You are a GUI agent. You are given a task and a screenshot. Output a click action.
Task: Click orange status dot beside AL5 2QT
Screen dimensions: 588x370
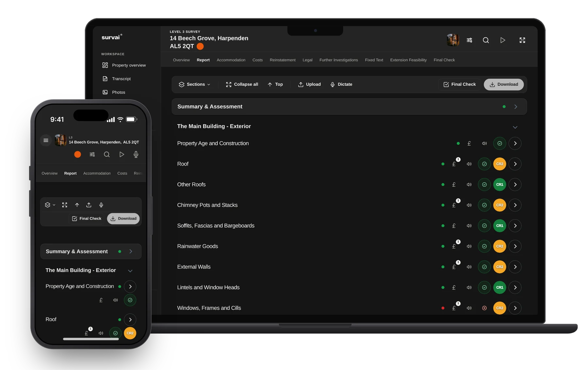(200, 46)
